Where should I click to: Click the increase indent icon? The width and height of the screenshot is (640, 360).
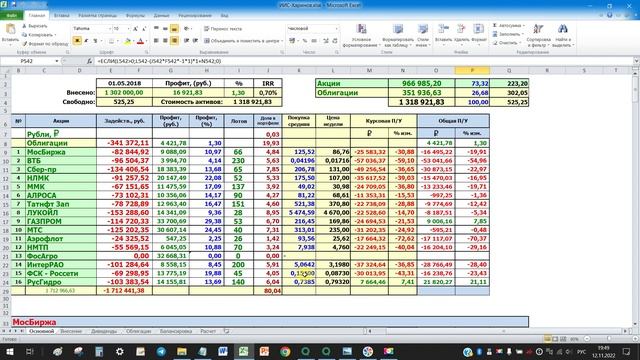[196, 41]
